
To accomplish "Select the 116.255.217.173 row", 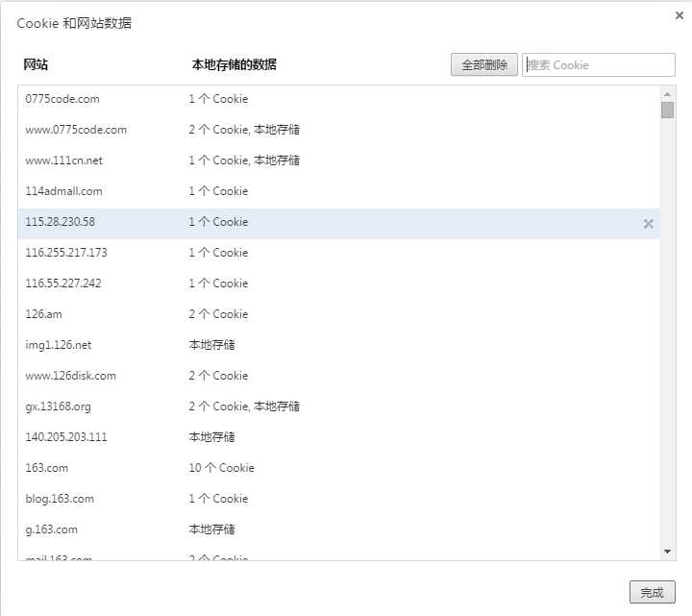I will [339, 253].
